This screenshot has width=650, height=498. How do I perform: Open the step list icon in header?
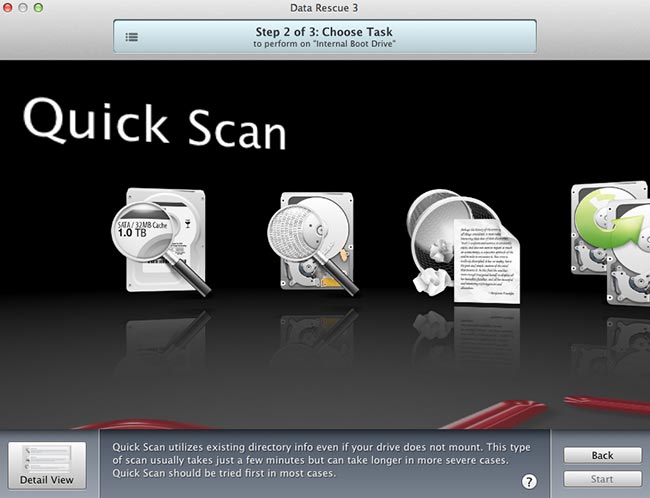[x=132, y=37]
